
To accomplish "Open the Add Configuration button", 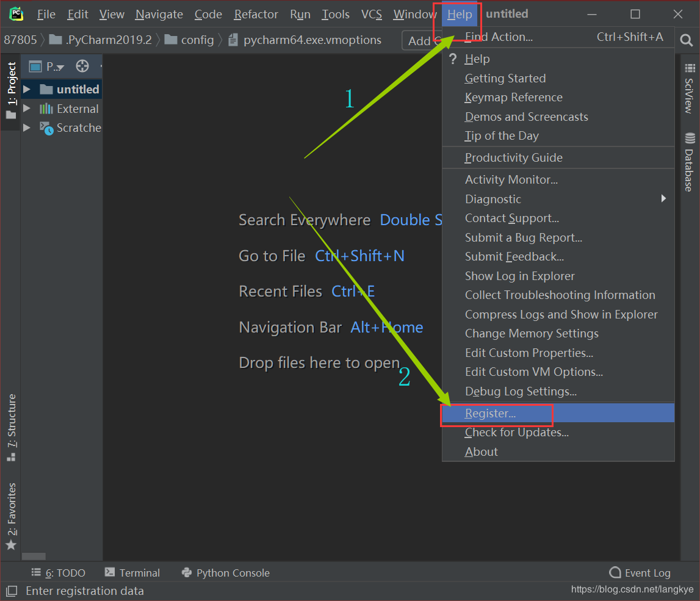I will point(422,41).
